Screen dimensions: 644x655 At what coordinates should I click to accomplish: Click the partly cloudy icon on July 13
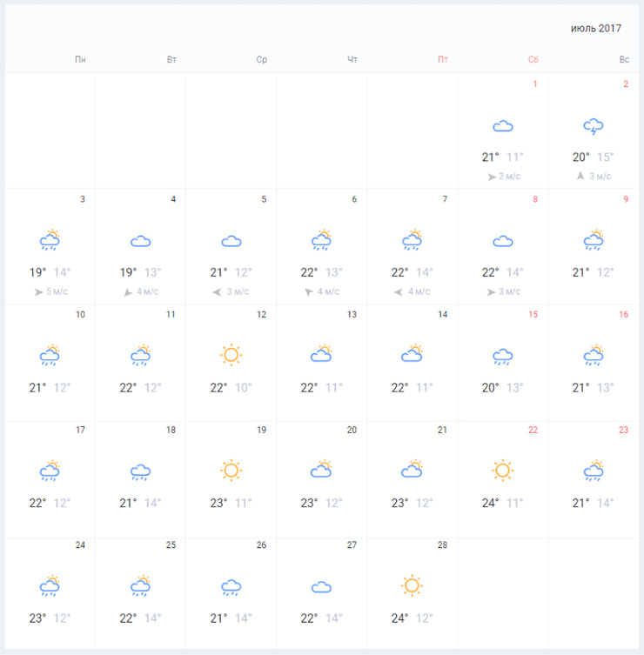click(321, 353)
